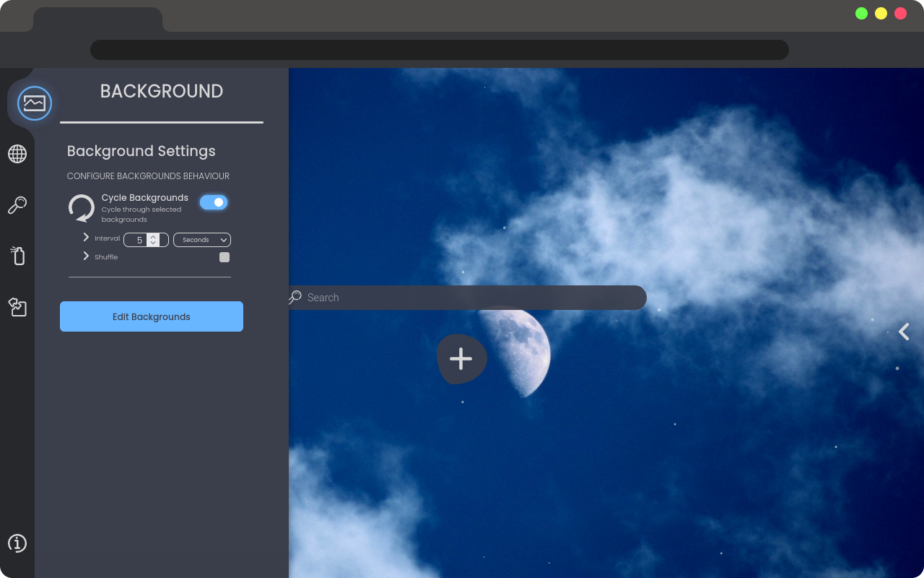This screenshot has height=578, width=924.
Task: Click 'CONFIGURE BACKGROUNDS BEHAVIOUR' text
Action: (148, 176)
